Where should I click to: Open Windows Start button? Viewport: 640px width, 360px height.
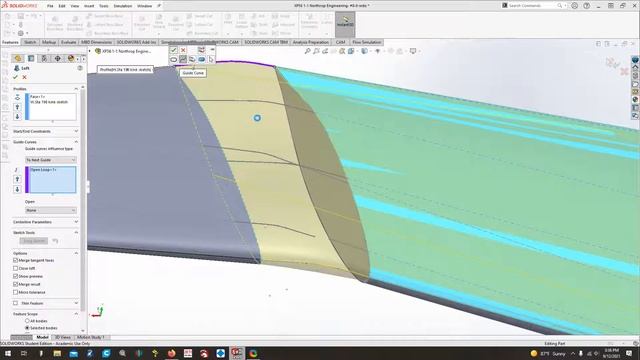coord(8,353)
